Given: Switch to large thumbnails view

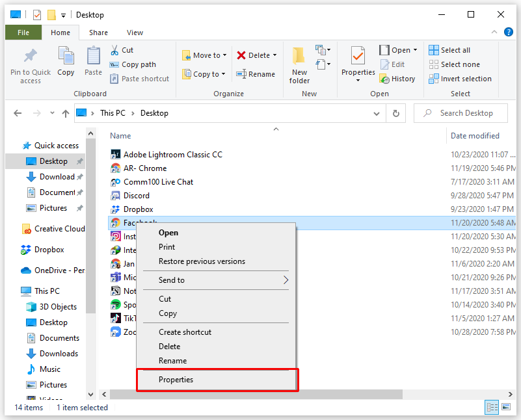Looking at the screenshot, I should 505,407.
